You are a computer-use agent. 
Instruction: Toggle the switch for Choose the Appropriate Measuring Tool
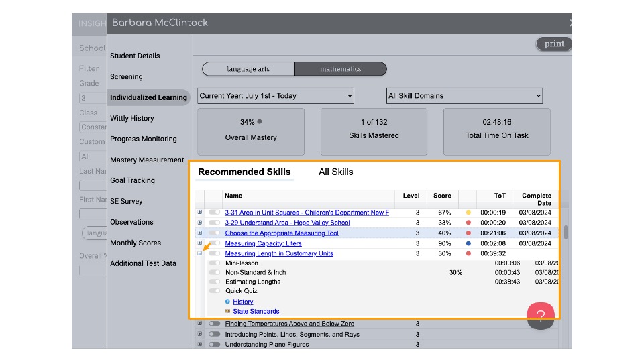coord(214,233)
